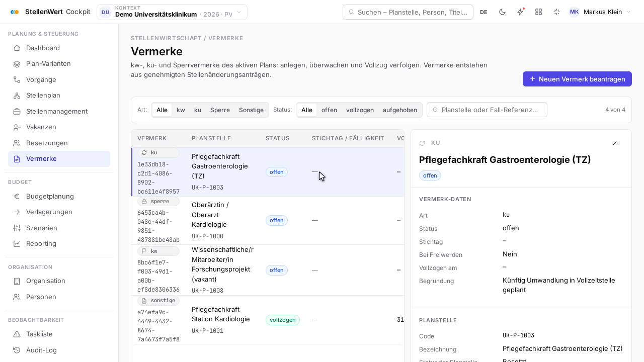Open Audit-Log in the sidebar

[59, 350]
